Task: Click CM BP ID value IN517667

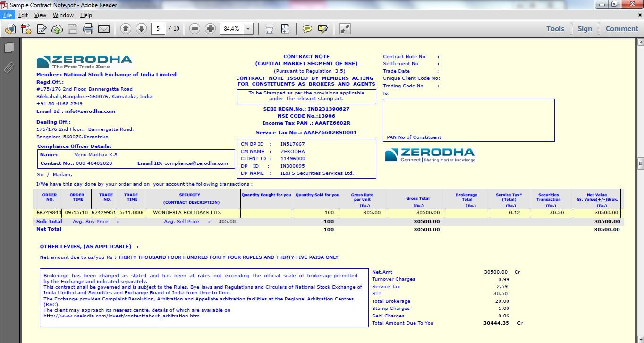Action: point(293,144)
